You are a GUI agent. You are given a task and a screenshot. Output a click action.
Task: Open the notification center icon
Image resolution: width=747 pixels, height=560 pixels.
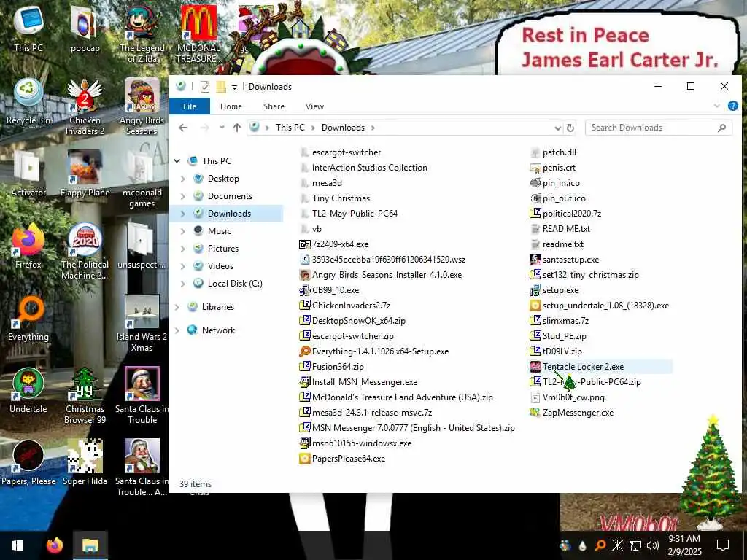click(723, 545)
